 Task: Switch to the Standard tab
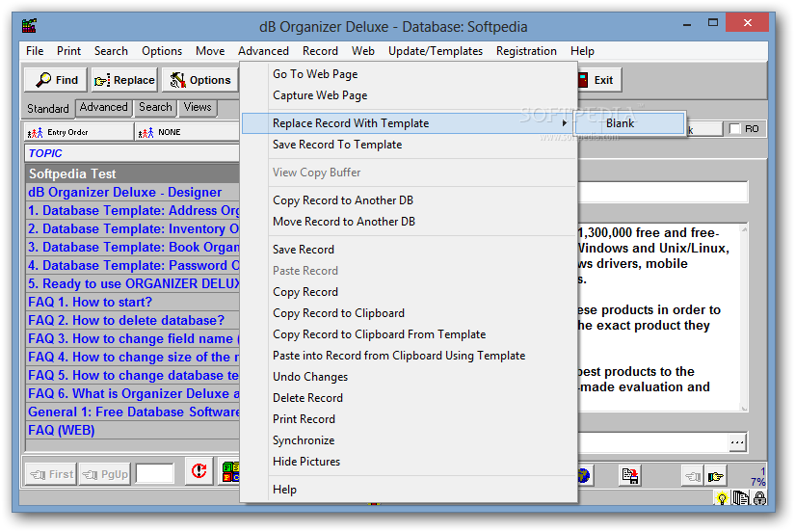(x=47, y=109)
